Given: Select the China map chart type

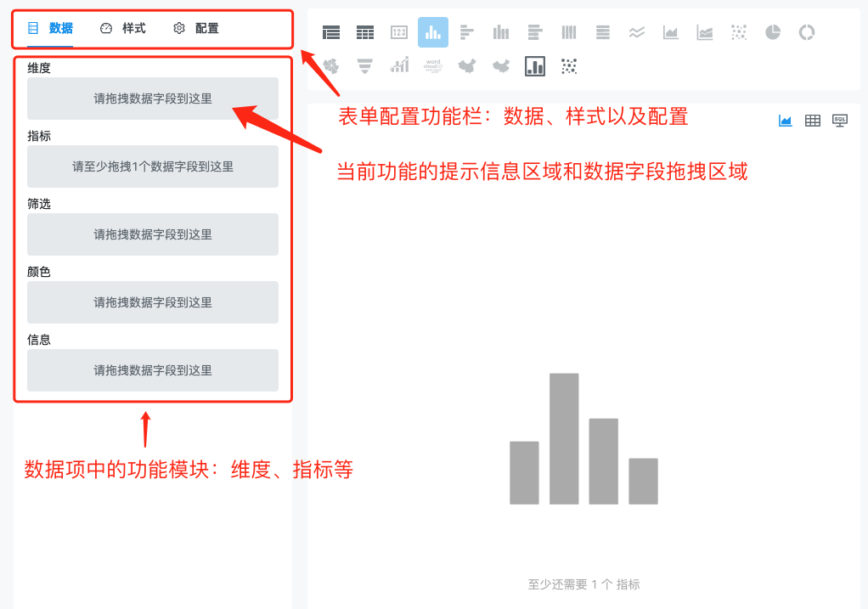Looking at the screenshot, I should pyautogui.click(x=467, y=66).
